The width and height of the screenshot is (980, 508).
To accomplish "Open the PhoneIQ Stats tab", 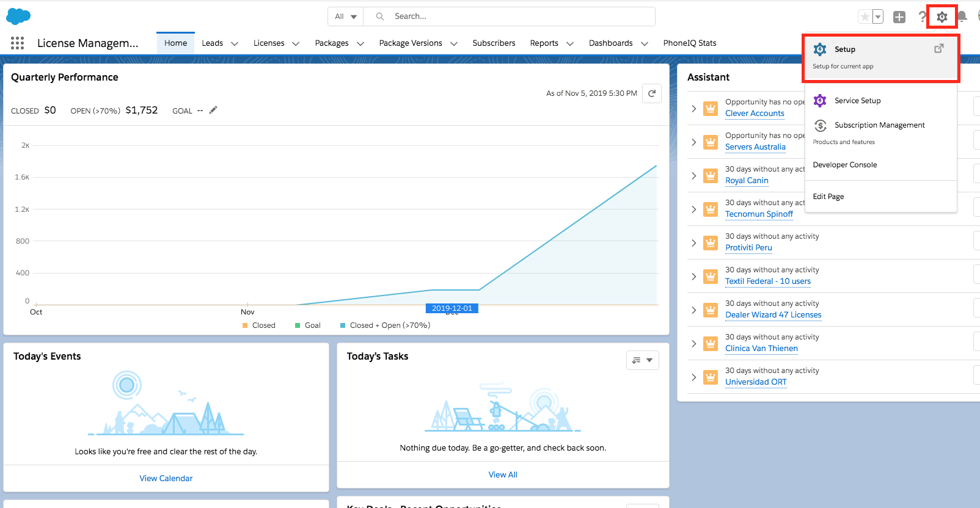I will tap(689, 43).
